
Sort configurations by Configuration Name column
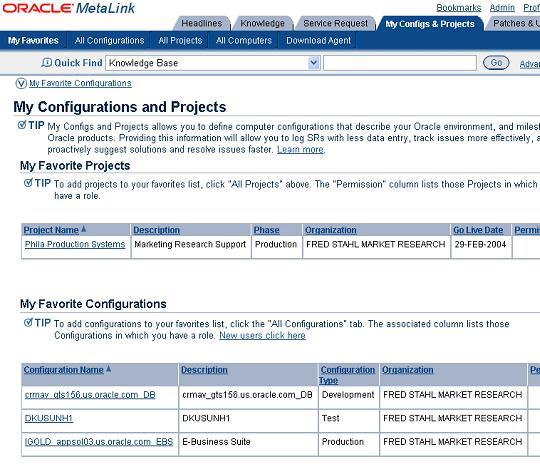point(63,370)
